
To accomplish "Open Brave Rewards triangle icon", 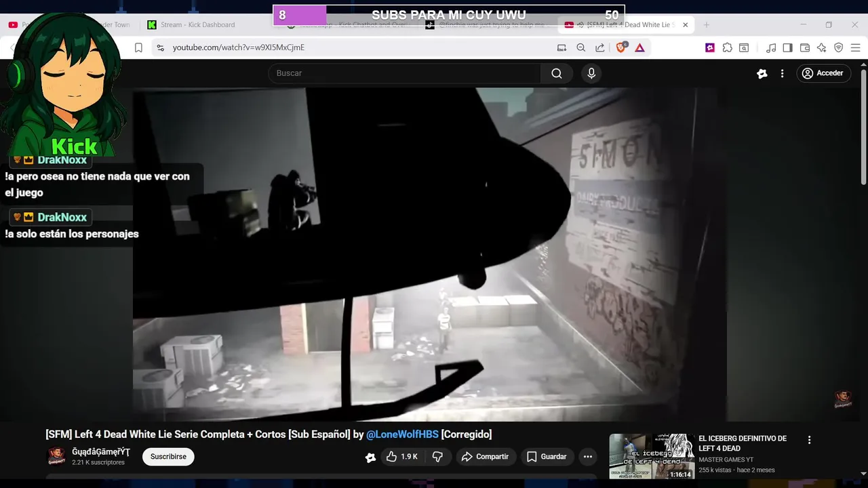I will pyautogui.click(x=639, y=47).
